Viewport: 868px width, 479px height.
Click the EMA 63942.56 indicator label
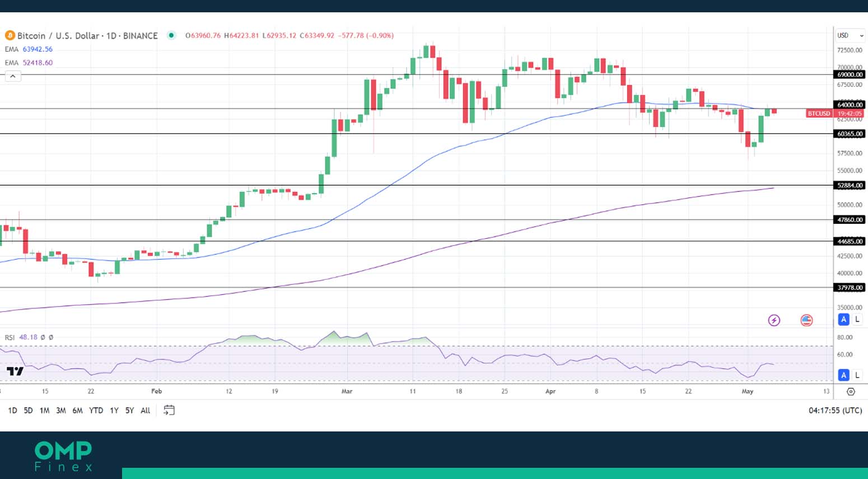tap(29, 49)
